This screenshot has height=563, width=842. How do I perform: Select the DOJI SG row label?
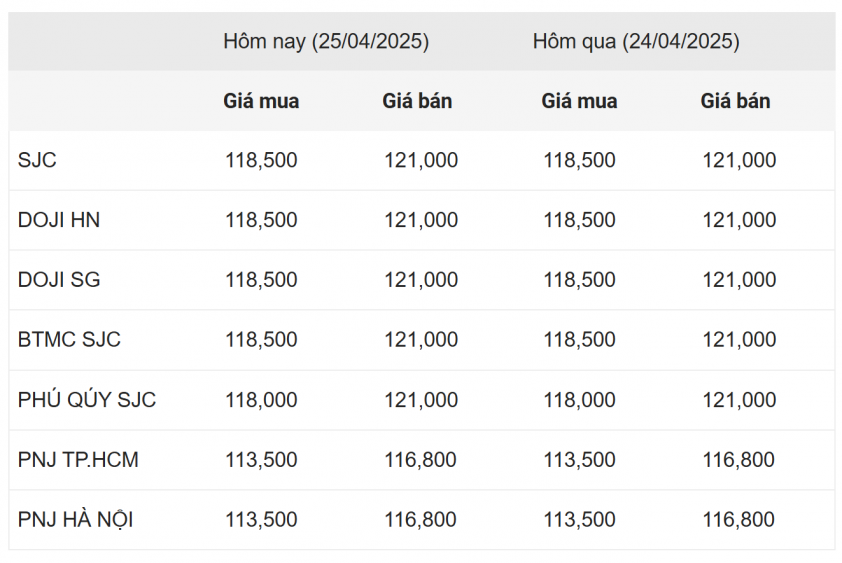point(59,280)
